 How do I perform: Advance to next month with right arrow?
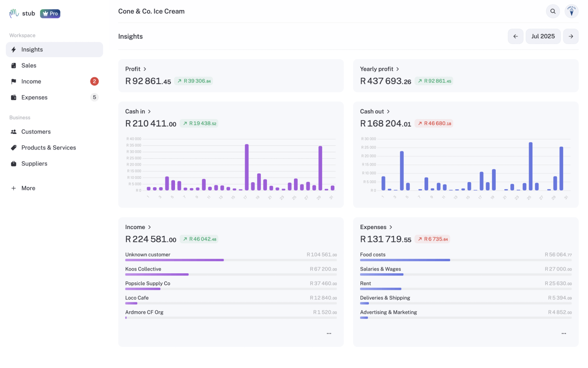pos(571,36)
